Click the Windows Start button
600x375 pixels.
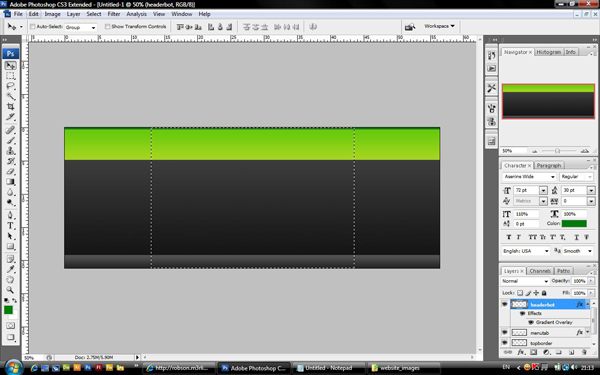click(14, 368)
